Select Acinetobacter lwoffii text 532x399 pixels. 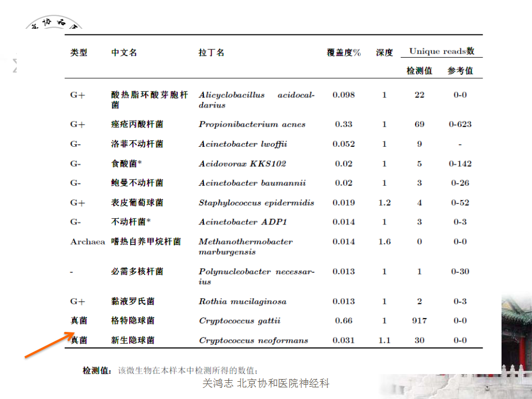[243, 144]
